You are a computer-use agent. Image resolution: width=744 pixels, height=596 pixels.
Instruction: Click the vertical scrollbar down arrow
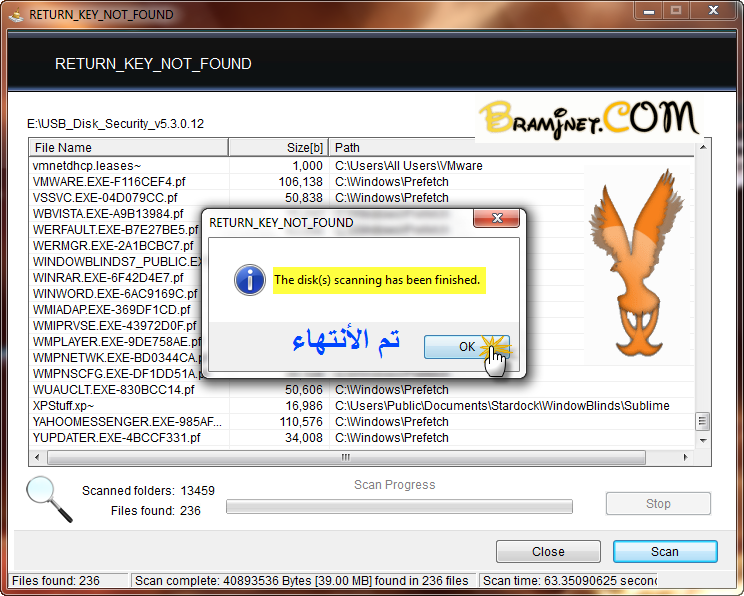(703, 440)
